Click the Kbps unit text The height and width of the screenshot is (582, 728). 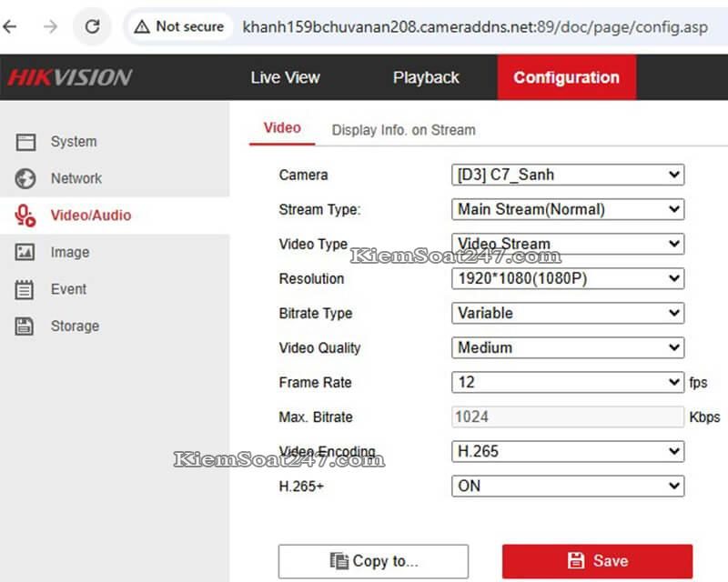704,417
